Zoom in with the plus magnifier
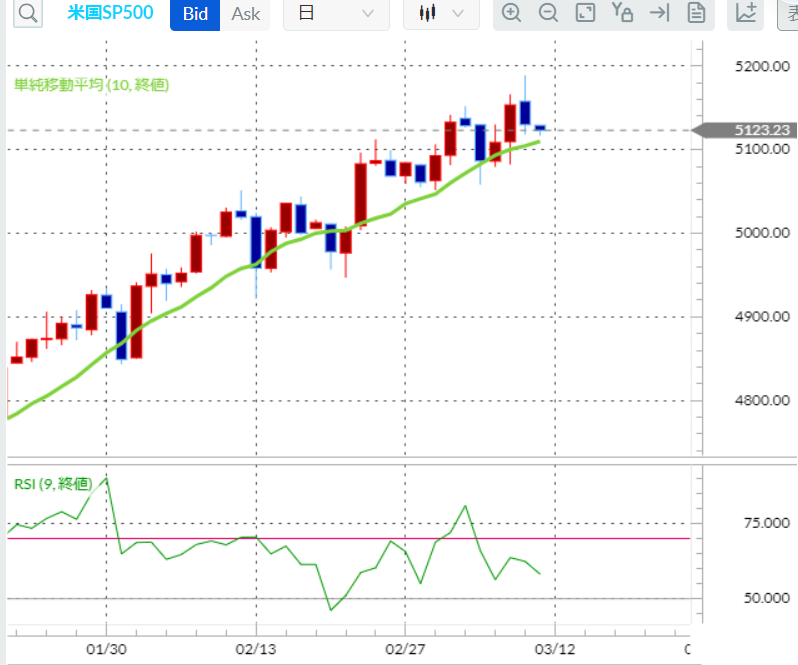798x665 pixels. coord(511,13)
